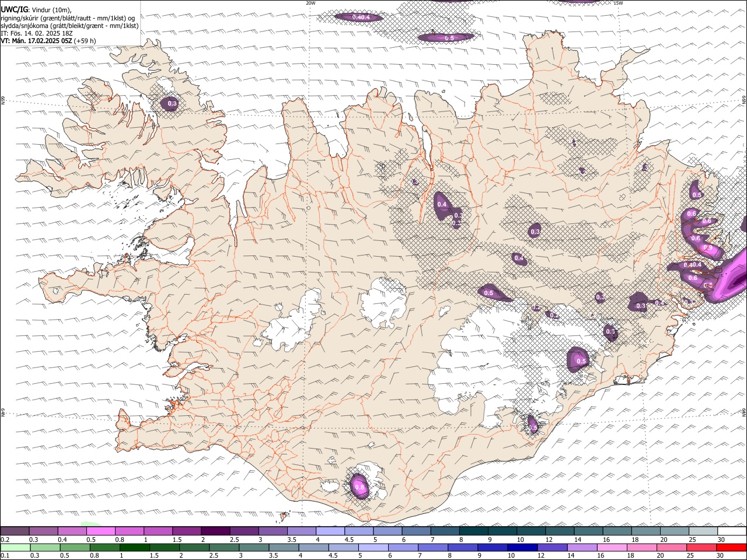This screenshot has height=560, width=747.
Task: Click the blue 8–9 swatch in the lower scale
Action: 462,547
